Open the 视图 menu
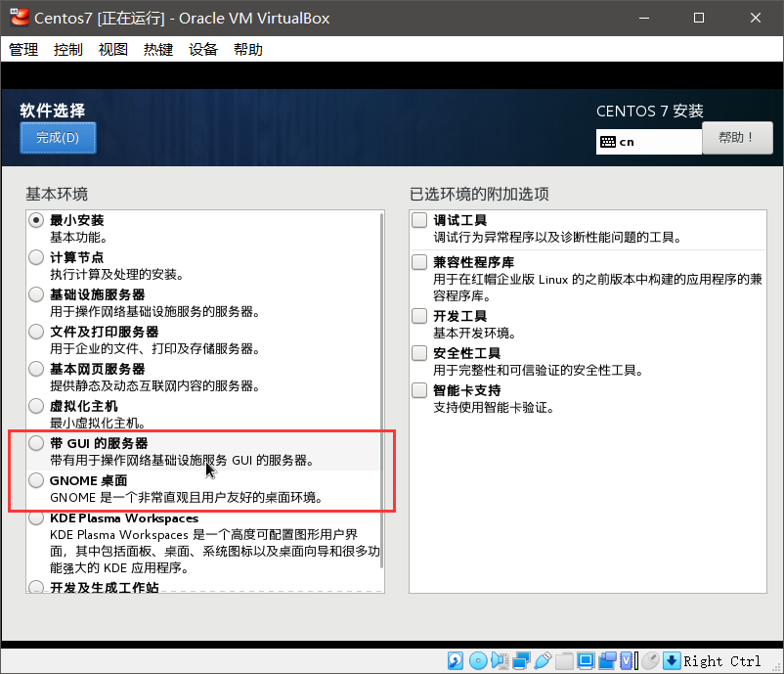This screenshot has height=674, width=784. pyautogui.click(x=113, y=49)
